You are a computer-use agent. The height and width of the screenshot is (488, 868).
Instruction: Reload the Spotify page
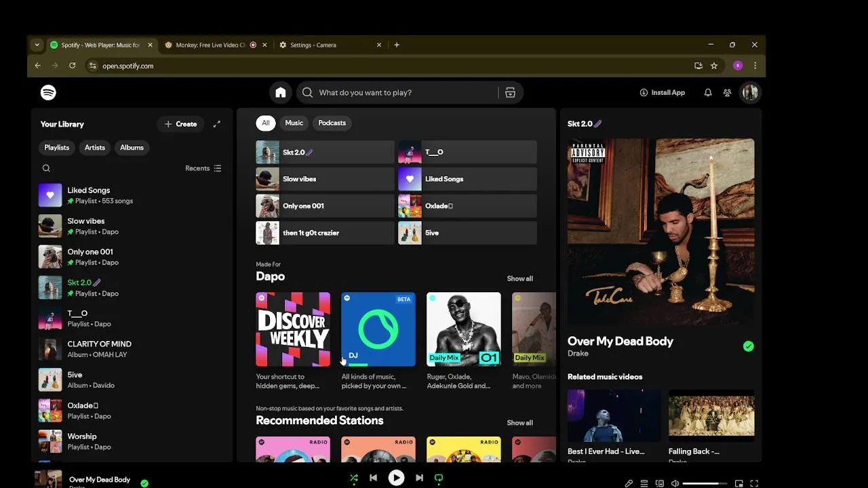pos(72,66)
